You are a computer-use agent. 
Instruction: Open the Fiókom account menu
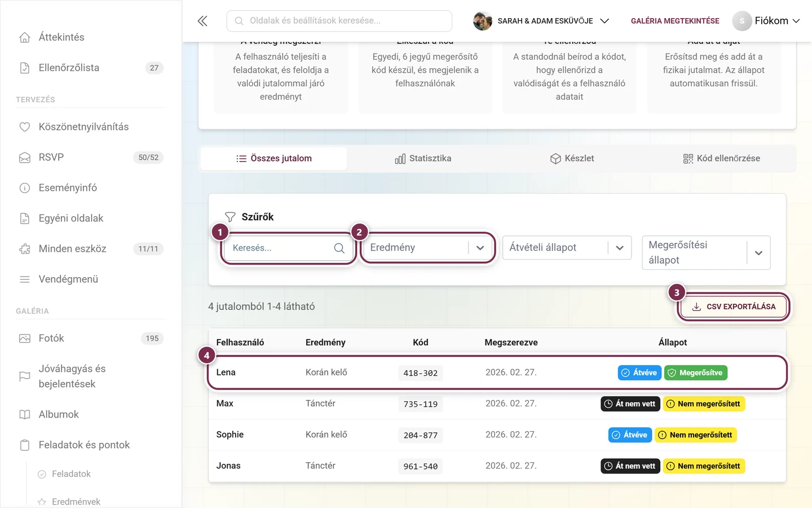(x=766, y=21)
